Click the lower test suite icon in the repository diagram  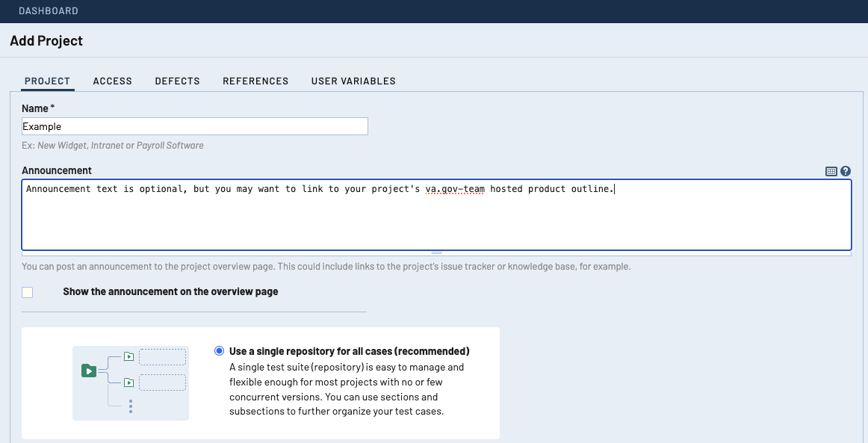click(129, 382)
